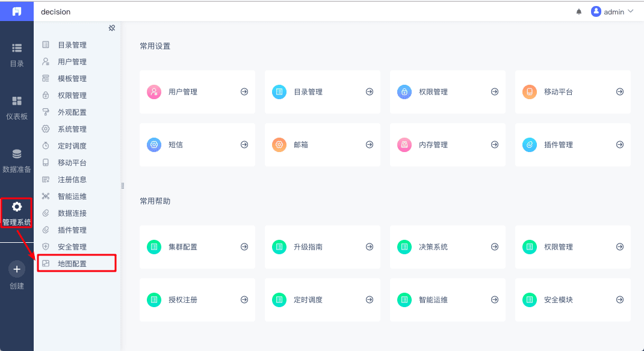This screenshot has height=351, width=644.
Task: Switch to the 仪表板 dashboard section
Action: pyautogui.click(x=17, y=107)
